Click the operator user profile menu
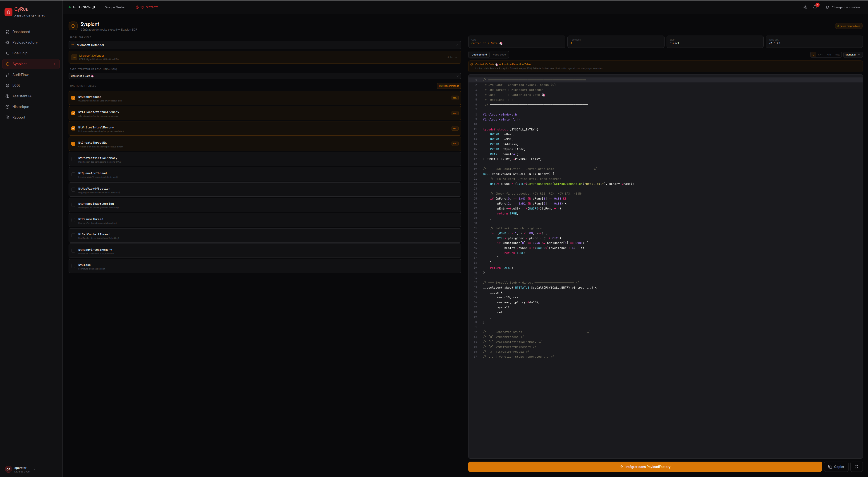This screenshot has height=477, width=868. (20, 469)
